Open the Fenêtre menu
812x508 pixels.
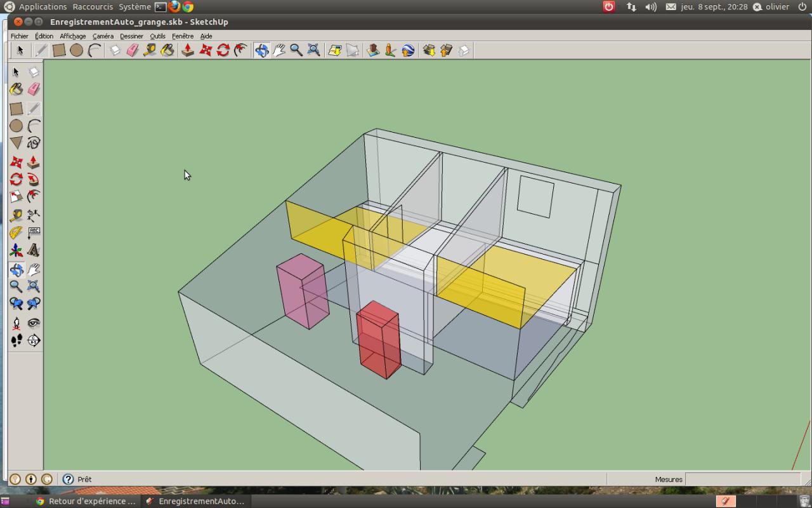click(183, 36)
